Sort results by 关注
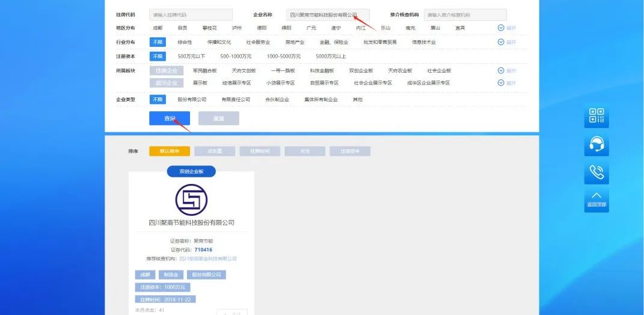This screenshot has width=644, height=315. [305, 151]
